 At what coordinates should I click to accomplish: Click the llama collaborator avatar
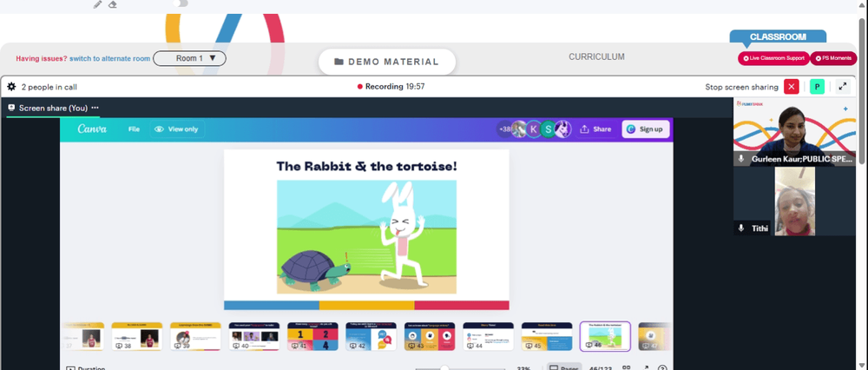point(563,129)
